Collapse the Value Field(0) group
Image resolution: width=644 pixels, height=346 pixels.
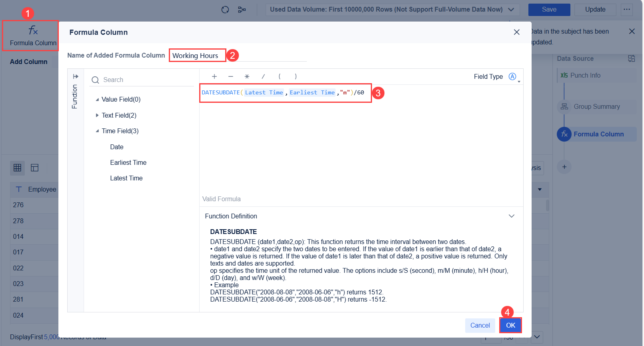[97, 100]
